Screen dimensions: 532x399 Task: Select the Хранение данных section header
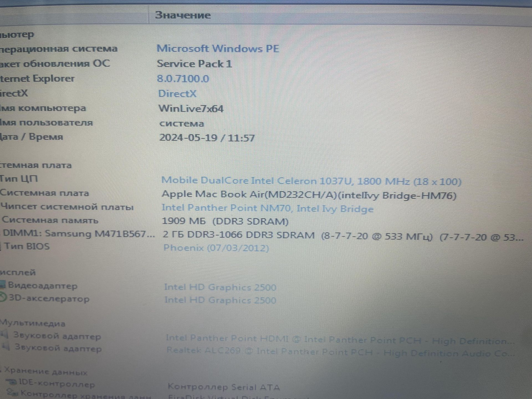[x=46, y=371]
